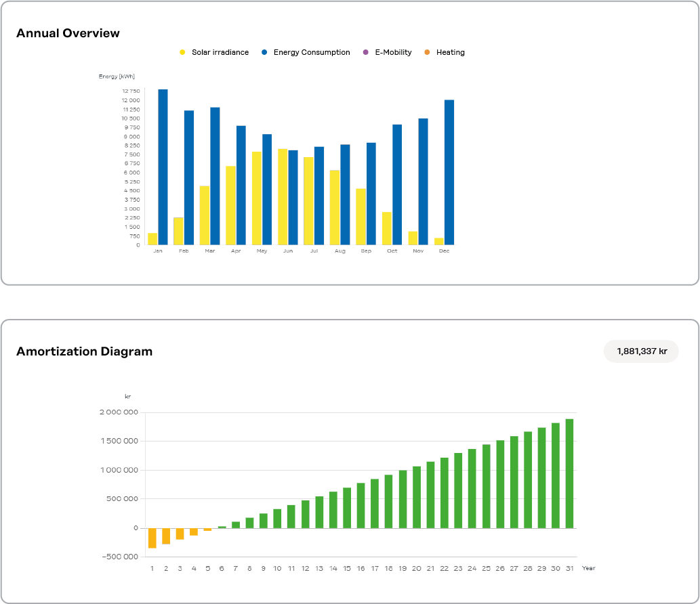Click the 12 750 axis value
Viewport: 700px width, 604px height.
click(x=131, y=91)
